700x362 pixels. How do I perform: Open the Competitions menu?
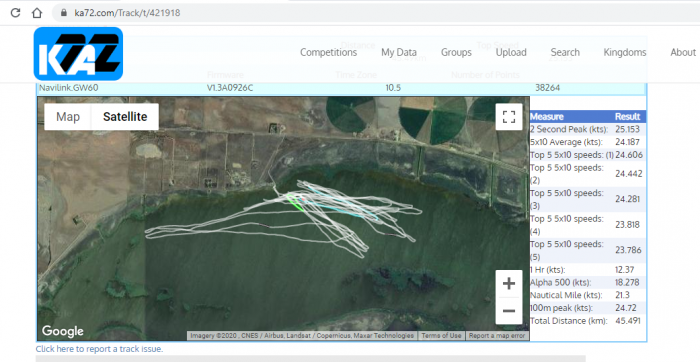(329, 52)
